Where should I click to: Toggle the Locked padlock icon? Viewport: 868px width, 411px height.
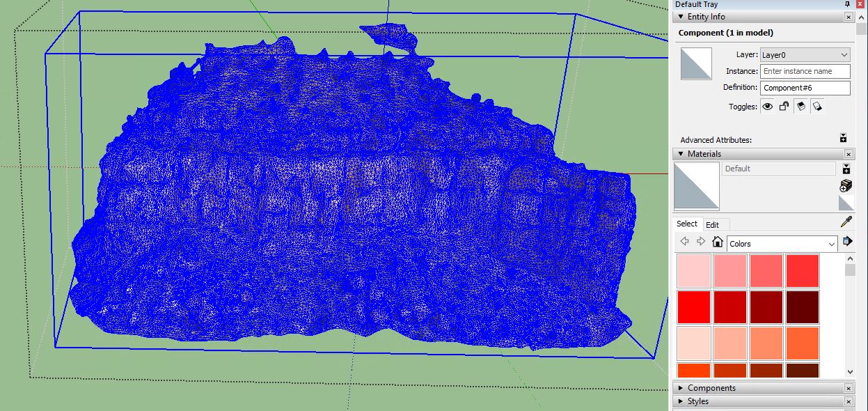pos(784,107)
